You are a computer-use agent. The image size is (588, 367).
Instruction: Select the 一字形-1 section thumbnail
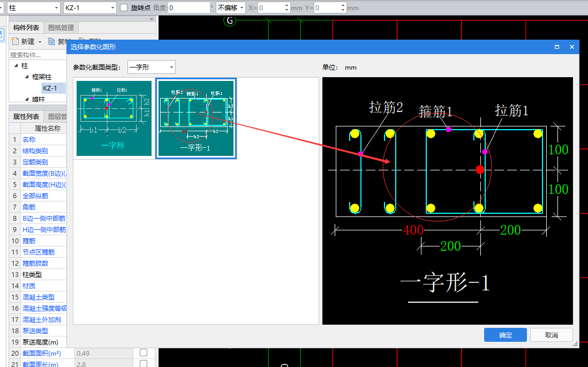tap(196, 118)
